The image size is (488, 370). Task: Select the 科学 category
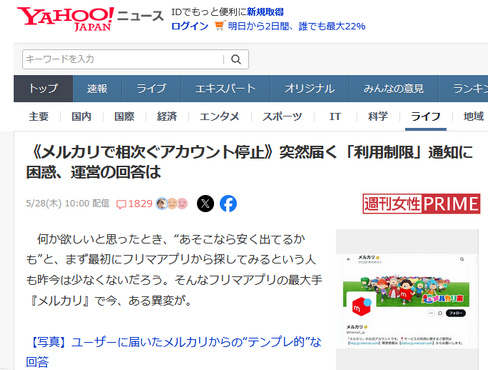coord(378,117)
